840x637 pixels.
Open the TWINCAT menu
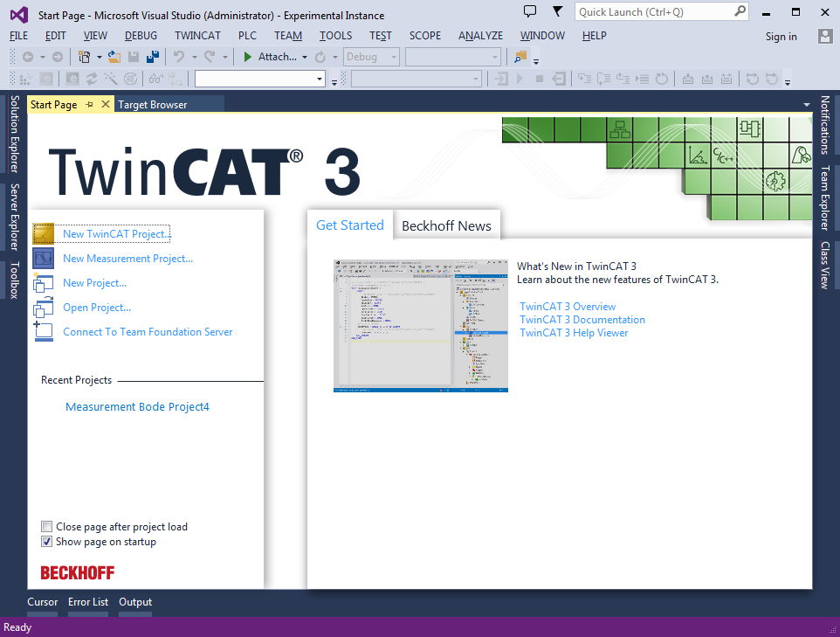click(197, 36)
